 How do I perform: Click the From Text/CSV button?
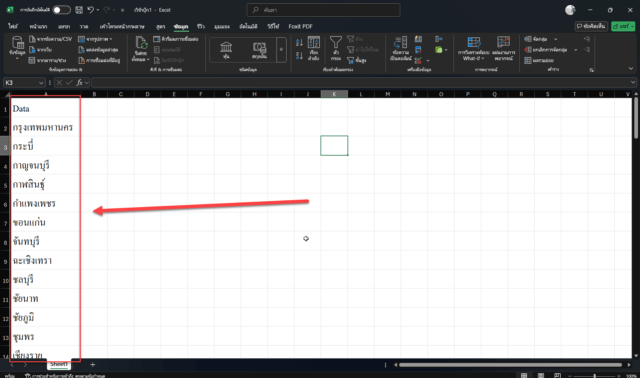pyautogui.click(x=51, y=39)
